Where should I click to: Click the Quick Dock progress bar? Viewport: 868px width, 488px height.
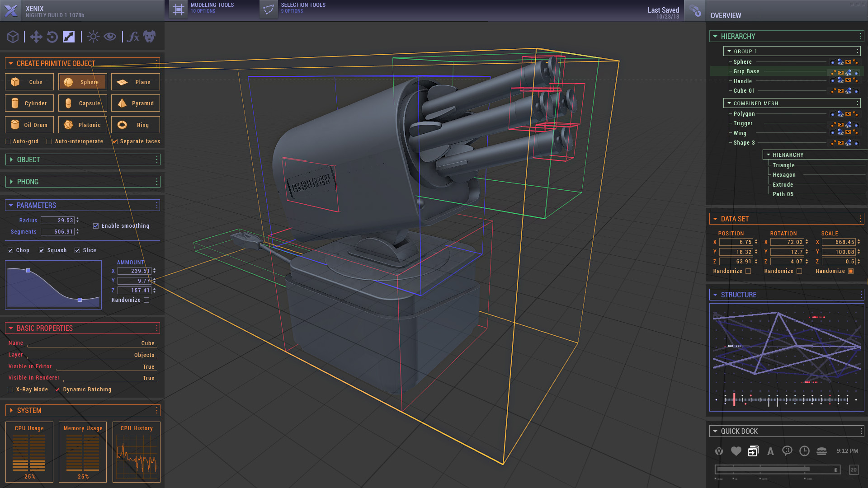coord(778,470)
